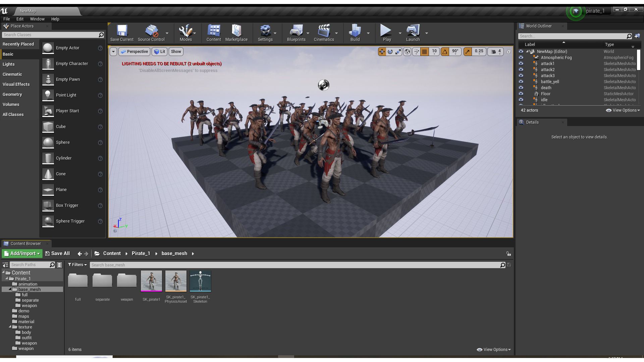
Task: Collapse the texture folder in the tree
Action: click(10, 327)
